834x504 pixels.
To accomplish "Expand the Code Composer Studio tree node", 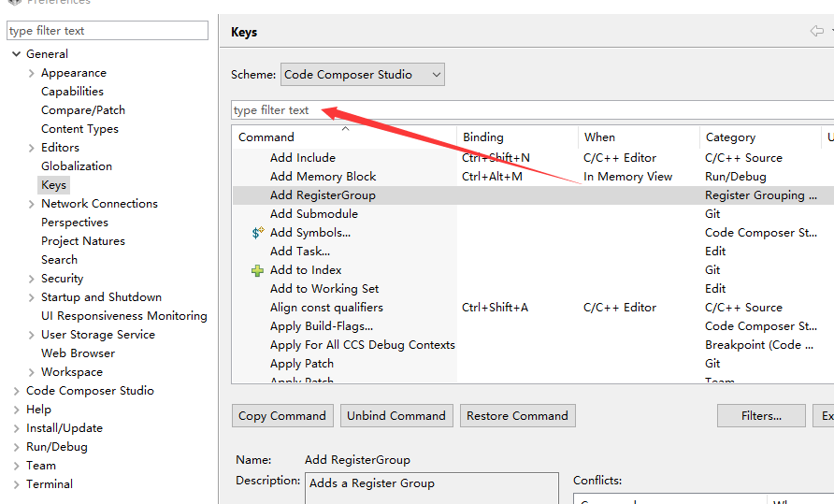I will 17,391.
